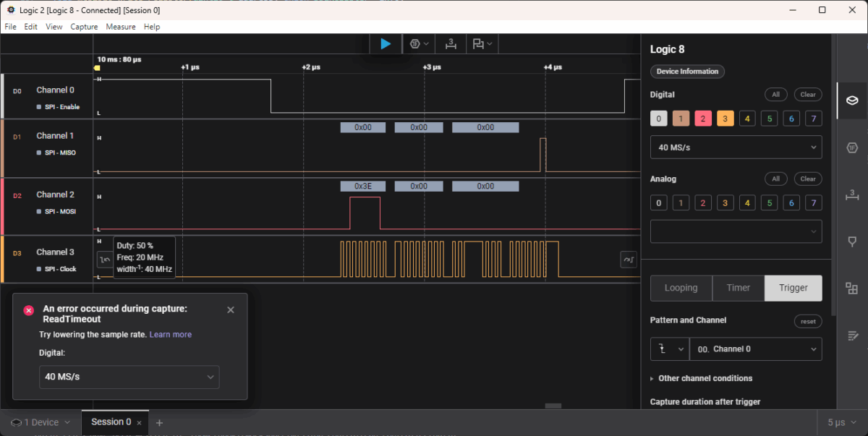868x436 pixels.
Task: Select All digital channels
Action: tap(775, 95)
